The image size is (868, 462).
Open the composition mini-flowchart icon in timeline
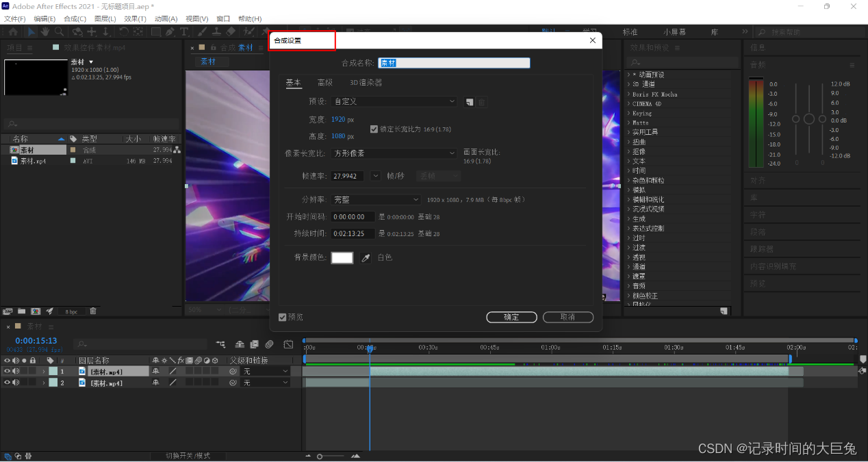pos(220,344)
